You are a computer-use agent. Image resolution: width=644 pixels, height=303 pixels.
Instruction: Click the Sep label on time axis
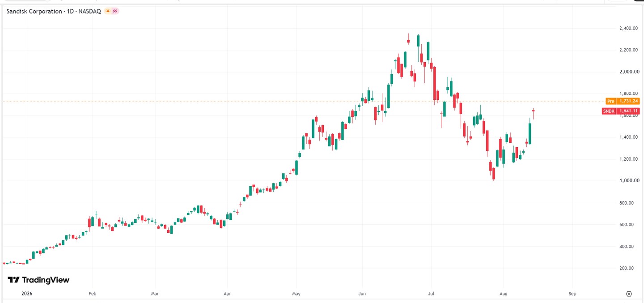[x=572, y=294]
